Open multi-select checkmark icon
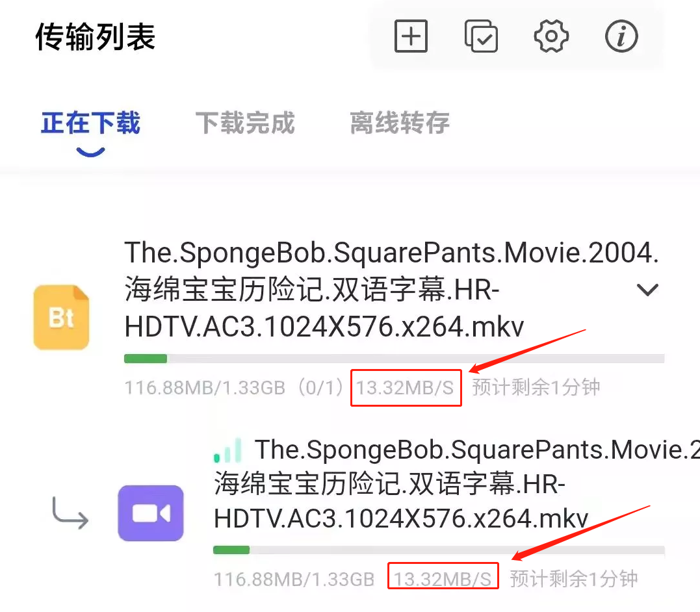 point(481,36)
